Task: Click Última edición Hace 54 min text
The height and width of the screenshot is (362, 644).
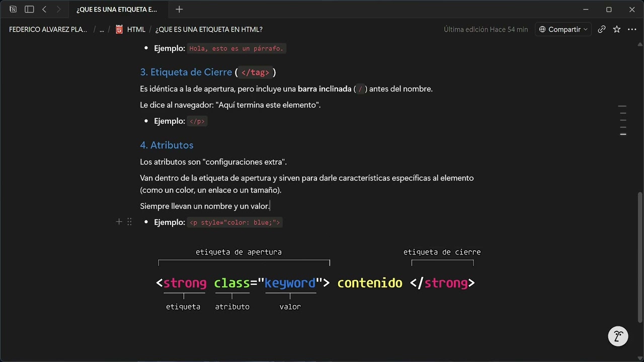Action: coord(486,30)
